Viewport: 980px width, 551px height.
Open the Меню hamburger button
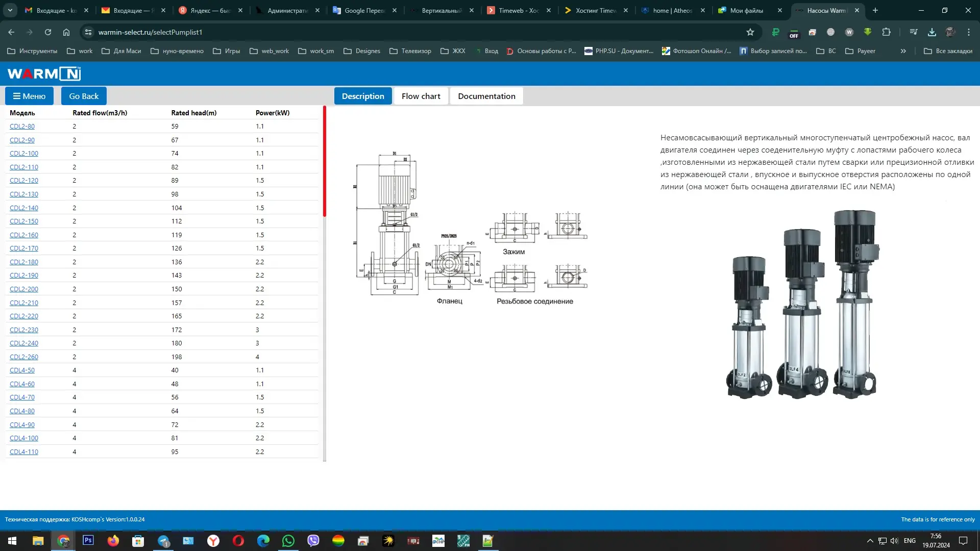point(29,96)
